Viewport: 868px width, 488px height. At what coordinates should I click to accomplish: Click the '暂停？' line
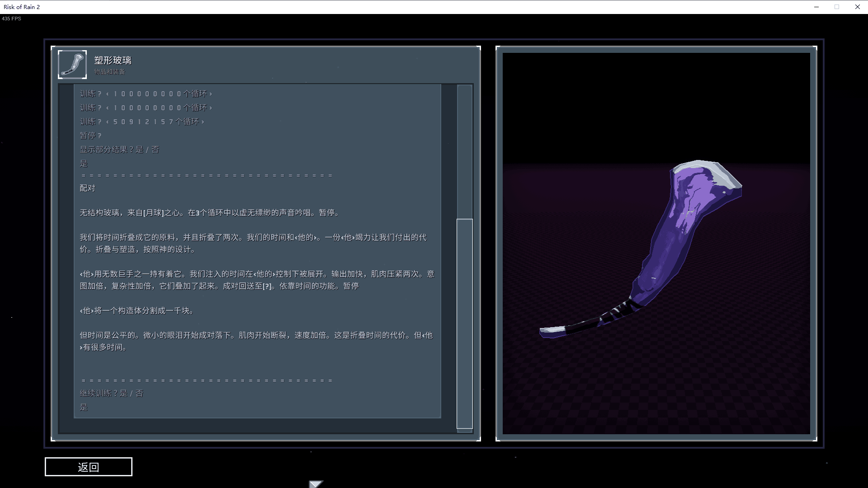91,136
